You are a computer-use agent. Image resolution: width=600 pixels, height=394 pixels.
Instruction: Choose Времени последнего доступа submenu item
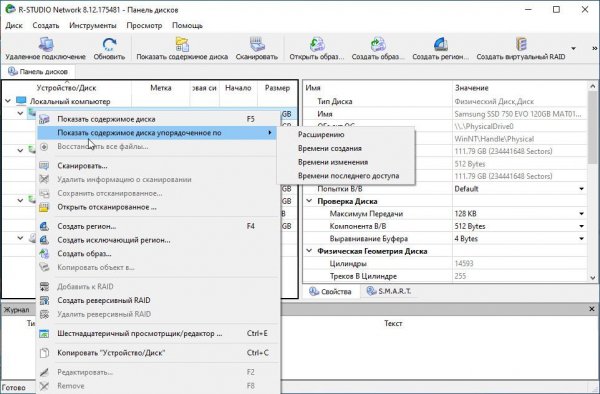346,176
